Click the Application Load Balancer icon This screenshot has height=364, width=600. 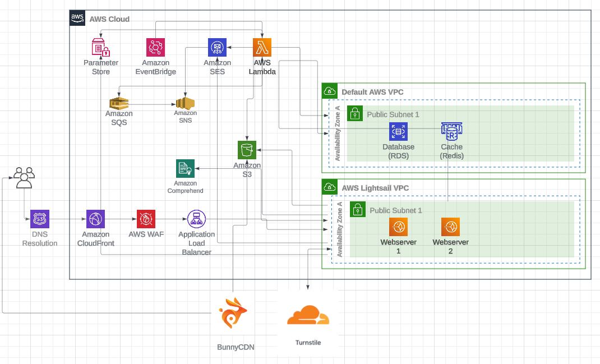click(x=196, y=219)
